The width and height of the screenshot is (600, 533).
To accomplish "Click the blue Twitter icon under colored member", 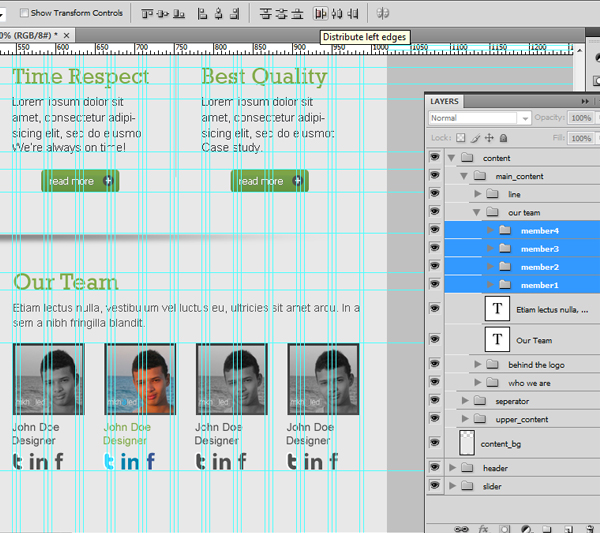I will pyautogui.click(x=109, y=461).
